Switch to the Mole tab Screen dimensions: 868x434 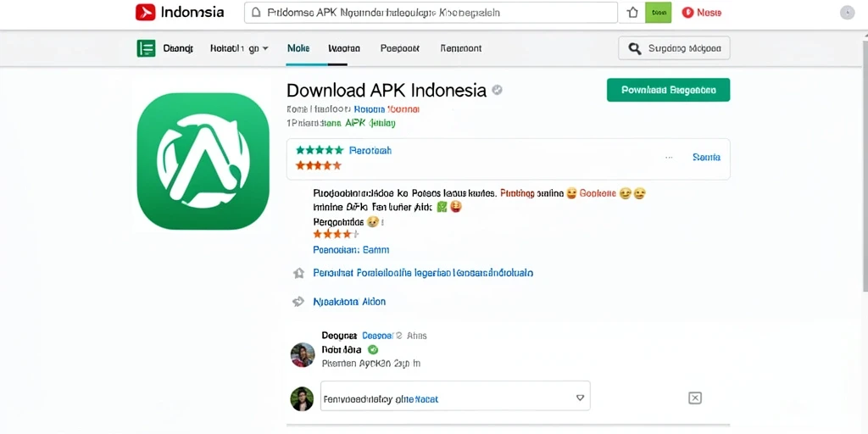point(298,48)
